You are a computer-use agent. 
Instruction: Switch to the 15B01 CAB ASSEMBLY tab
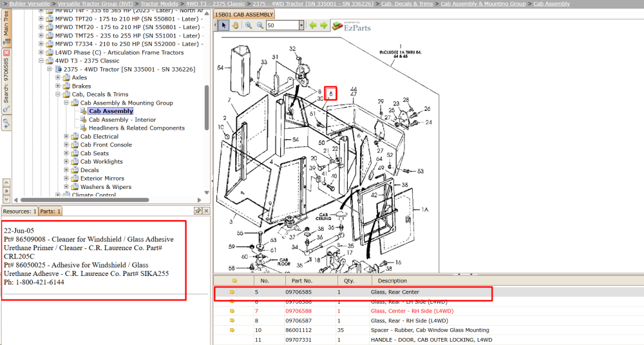(x=244, y=14)
